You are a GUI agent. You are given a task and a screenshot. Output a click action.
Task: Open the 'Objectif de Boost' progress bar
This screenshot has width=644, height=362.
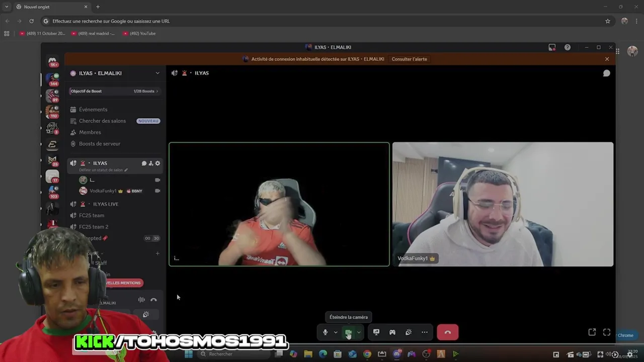115,91
